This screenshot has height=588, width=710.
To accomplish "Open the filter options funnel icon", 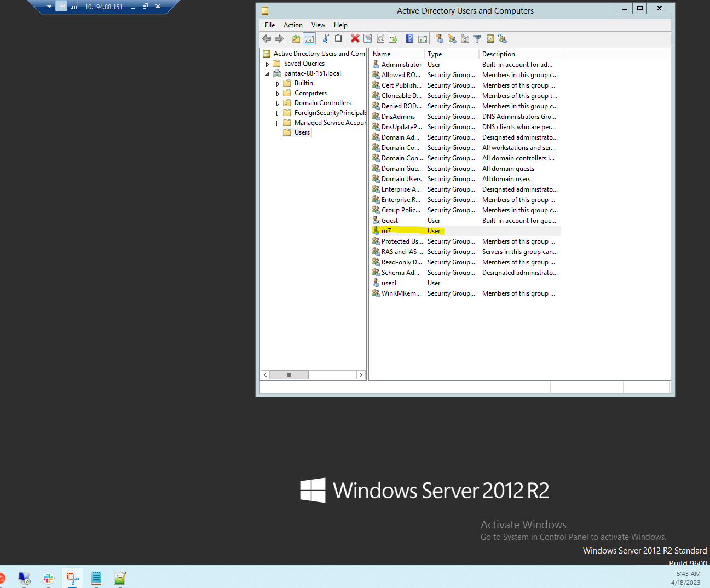I will click(x=477, y=38).
